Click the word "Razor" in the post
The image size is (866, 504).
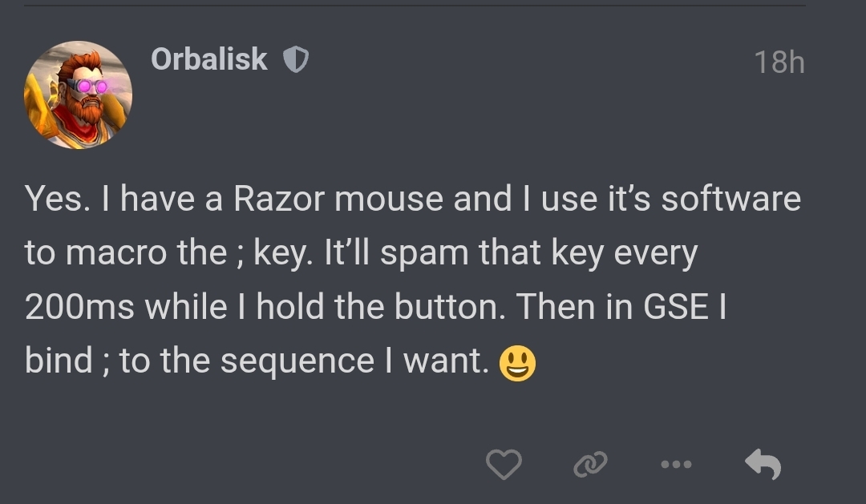tap(279, 200)
